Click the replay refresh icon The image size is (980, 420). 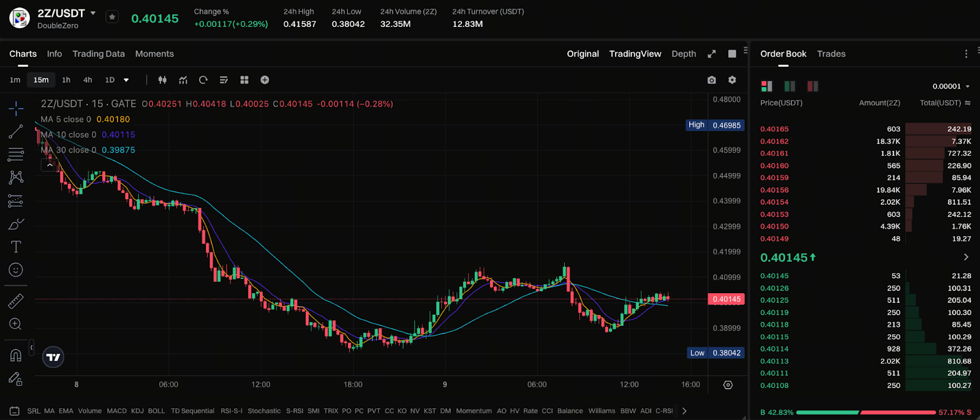coord(203,80)
